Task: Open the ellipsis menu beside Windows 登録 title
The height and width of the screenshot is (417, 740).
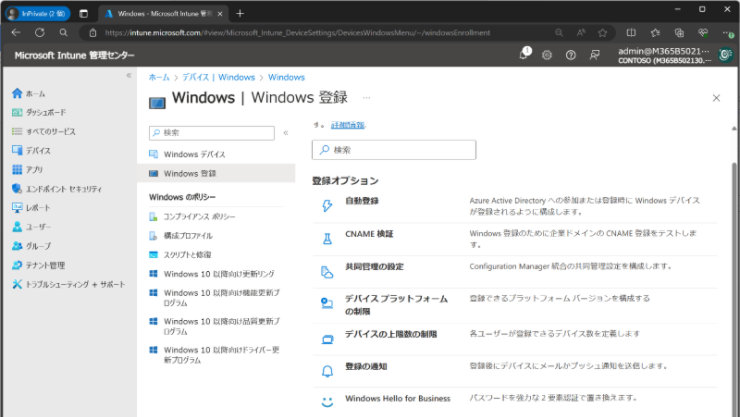Action: [366, 98]
